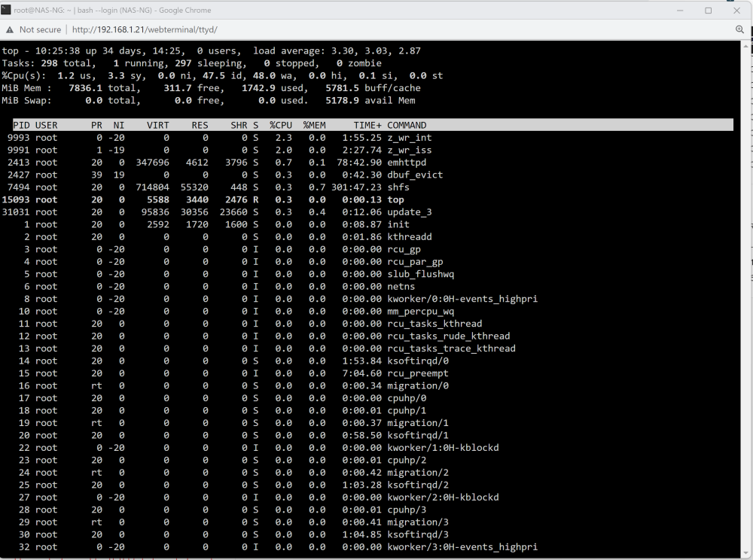Click the 301:47.23 time value for shfs

357,187
